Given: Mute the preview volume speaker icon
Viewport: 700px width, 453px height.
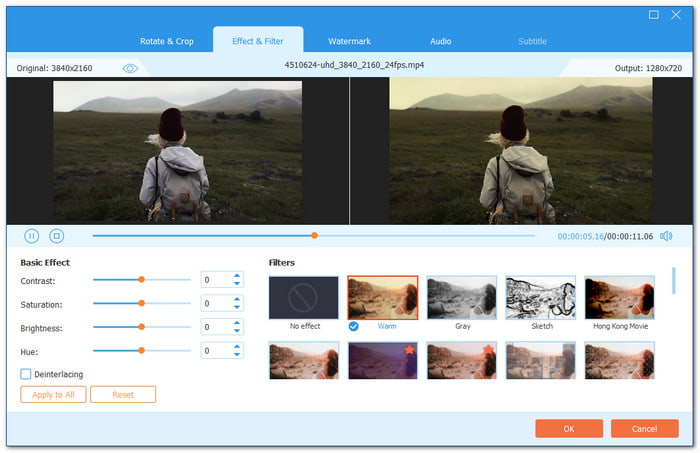Looking at the screenshot, I should (x=666, y=236).
